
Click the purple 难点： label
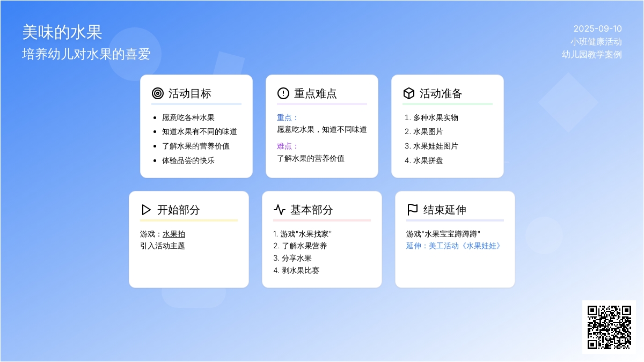coord(287,146)
